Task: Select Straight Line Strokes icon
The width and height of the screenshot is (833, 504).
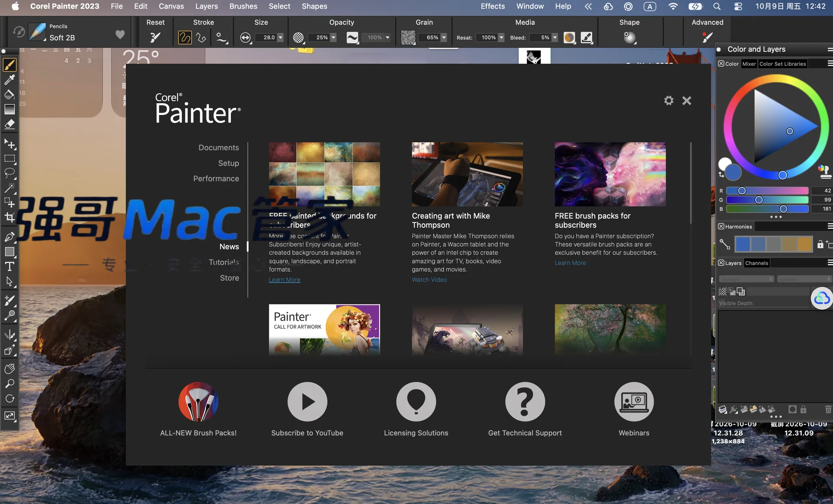Action: (201, 38)
